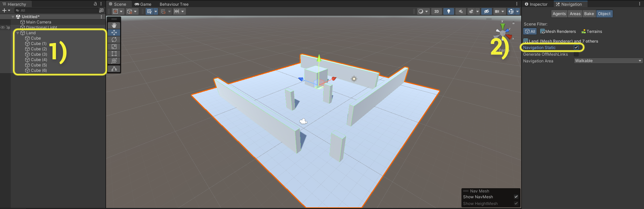Screen dimensions: 644x209
Task: Filter scene by Mesh Renderers
Action: point(558,32)
